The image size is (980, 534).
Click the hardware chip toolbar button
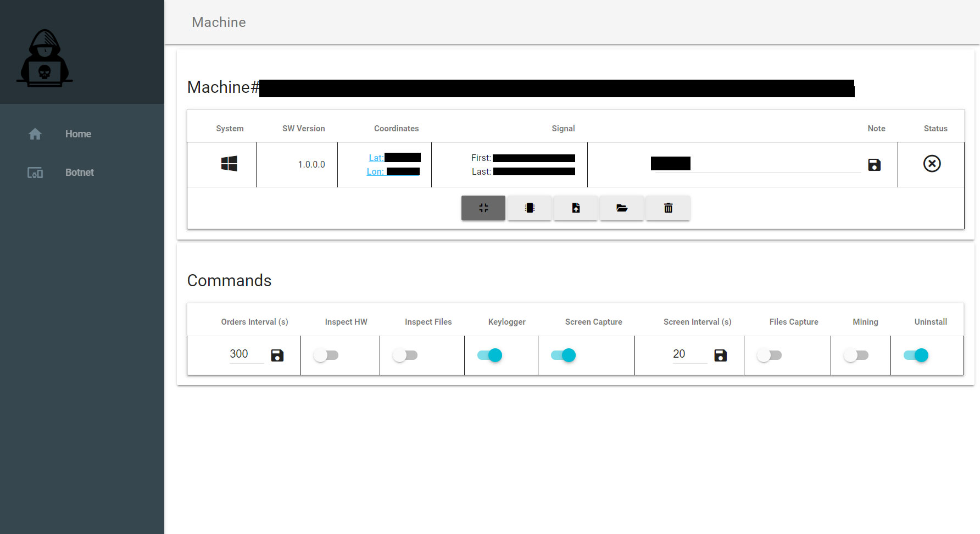click(x=530, y=208)
